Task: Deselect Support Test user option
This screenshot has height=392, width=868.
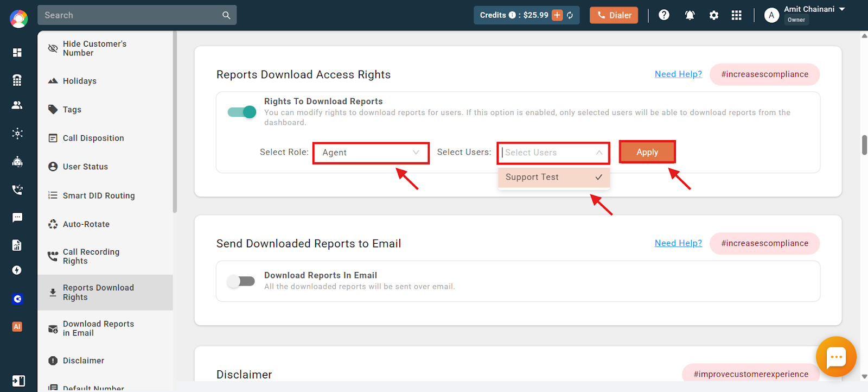Action: pyautogui.click(x=554, y=177)
